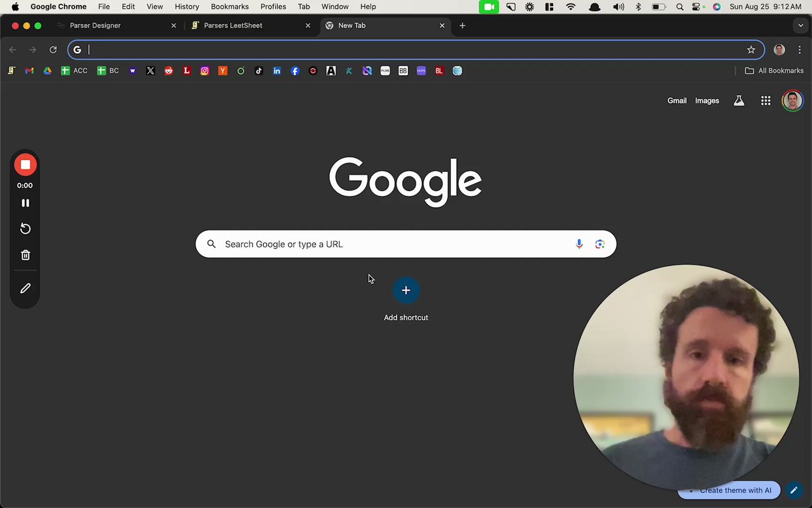This screenshot has height=508, width=812.
Task: Add a shortcut with the plus button
Action: click(406, 290)
